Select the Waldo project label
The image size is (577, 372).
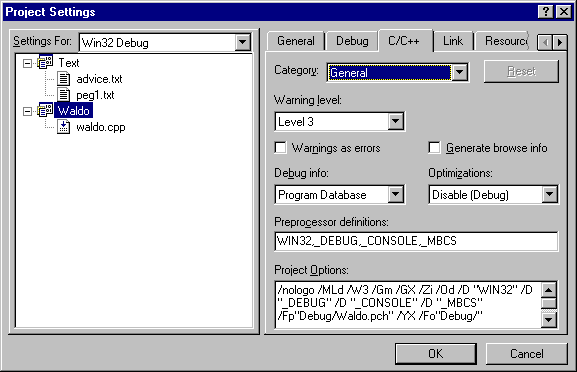74,110
